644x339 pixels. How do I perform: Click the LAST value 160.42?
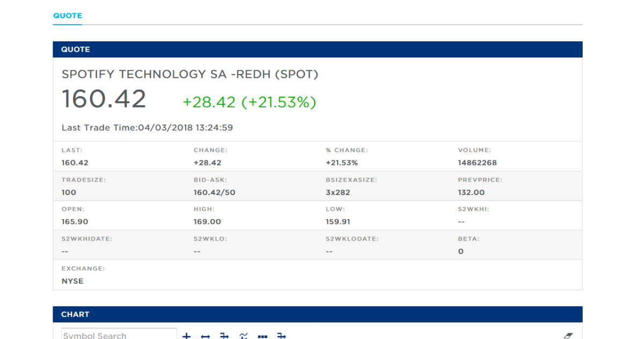point(75,163)
